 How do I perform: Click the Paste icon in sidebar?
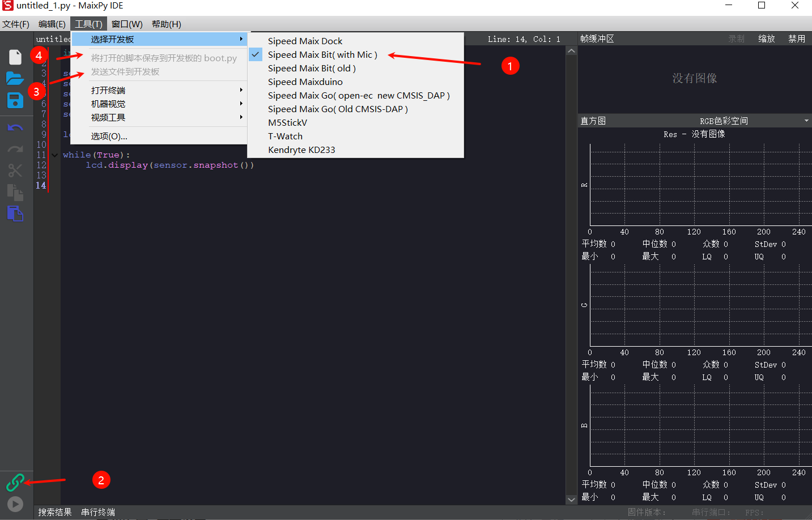click(x=15, y=214)
